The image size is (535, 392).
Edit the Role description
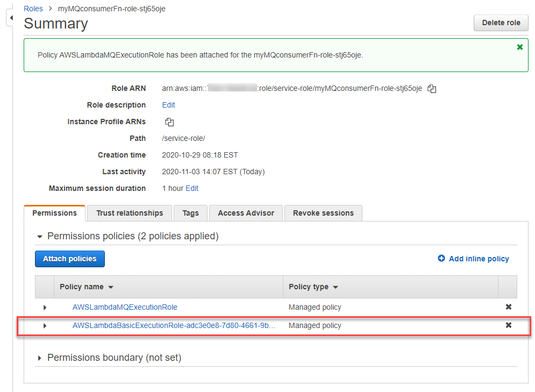click(x=168, y=105)
